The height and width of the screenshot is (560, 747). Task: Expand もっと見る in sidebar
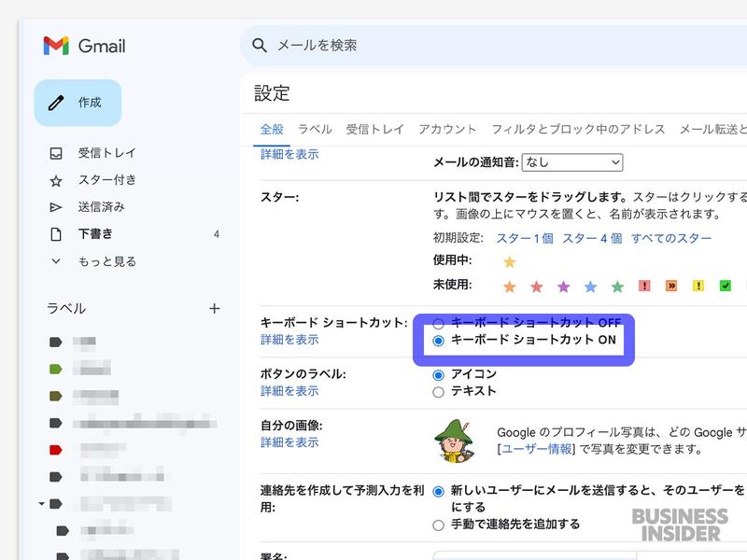(106, 261)
